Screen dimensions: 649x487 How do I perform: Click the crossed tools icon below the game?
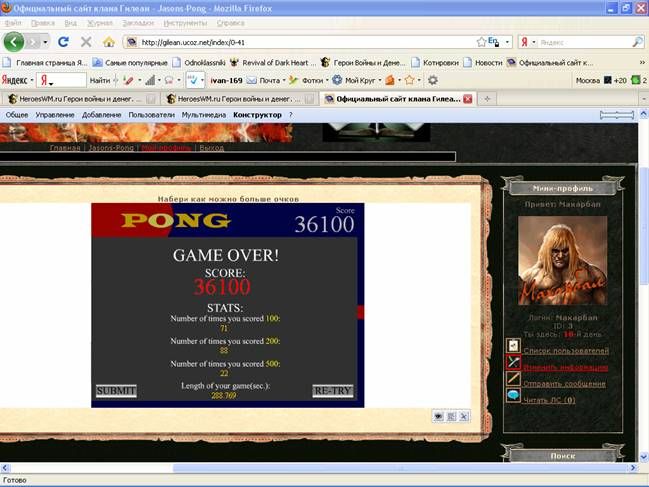click(464, 416)
